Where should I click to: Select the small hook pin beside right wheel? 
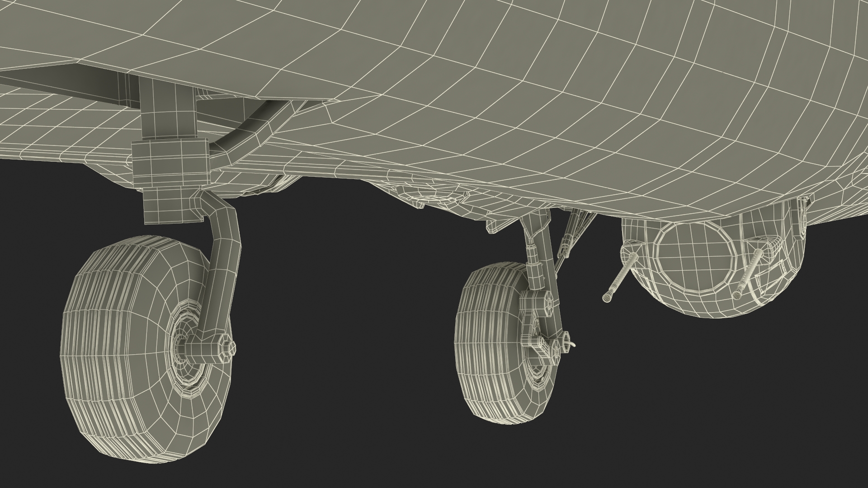[571, 343]
